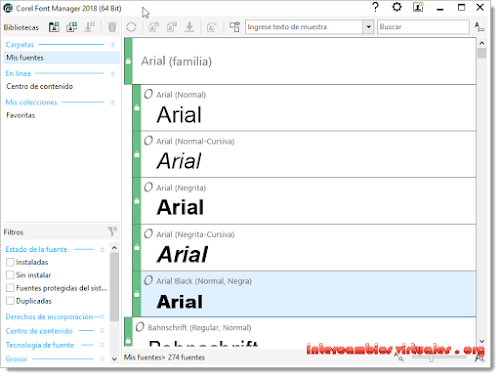
Task: Enable the Instaladas filter checkbox
Action: [x=10, y=262]
